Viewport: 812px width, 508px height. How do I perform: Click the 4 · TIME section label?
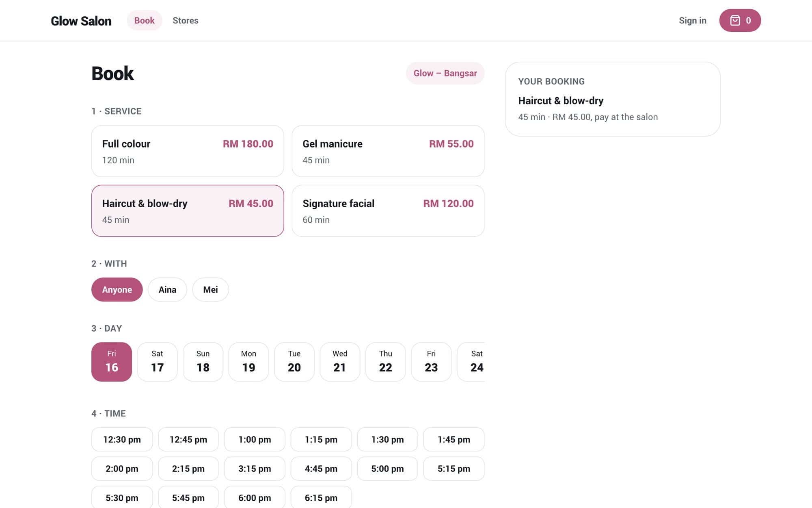pos(108,413)
